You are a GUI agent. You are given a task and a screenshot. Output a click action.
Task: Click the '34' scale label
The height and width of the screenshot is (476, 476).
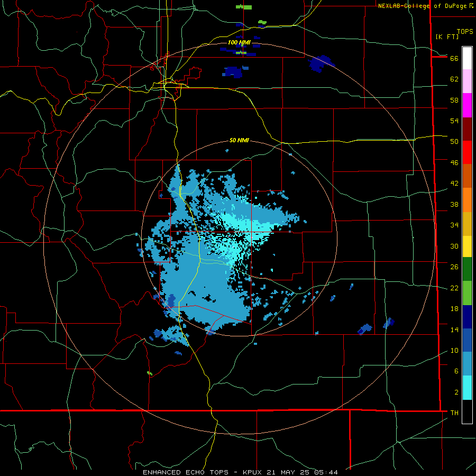click(454, 225)
